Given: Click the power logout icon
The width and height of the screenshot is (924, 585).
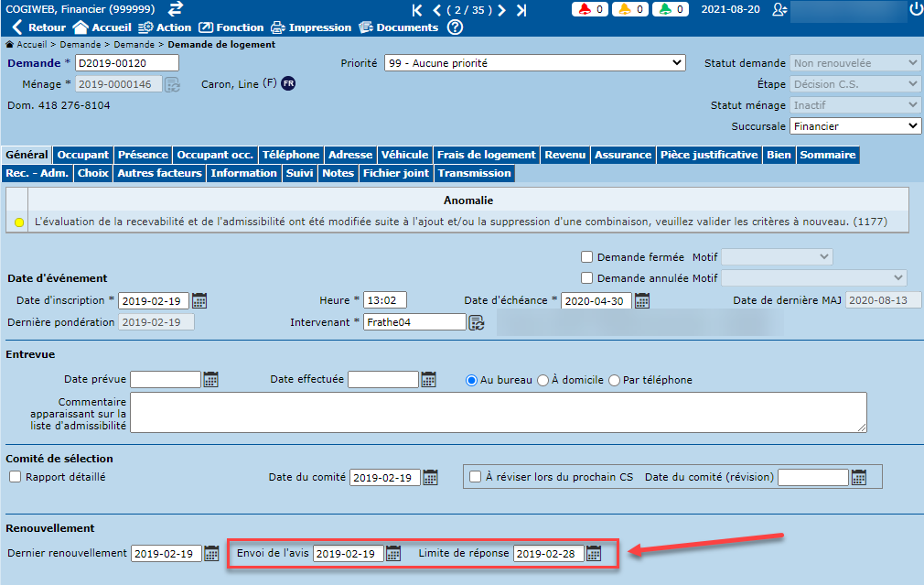Looking at the screenshot, I should tap(916, 9).
